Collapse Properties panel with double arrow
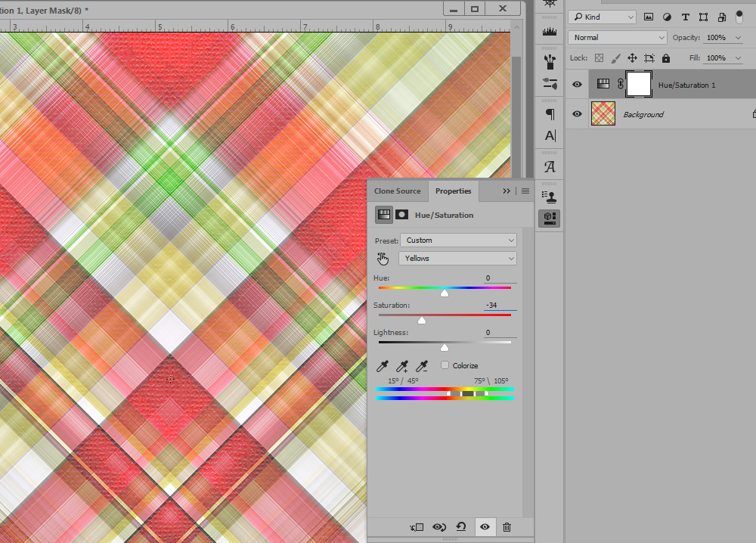The width and height of the screenshot is (756, 543). [507, 191]
